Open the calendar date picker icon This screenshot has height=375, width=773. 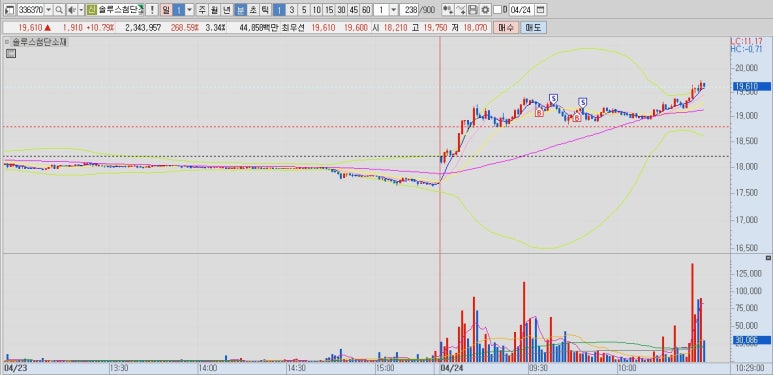pos(540,10)
